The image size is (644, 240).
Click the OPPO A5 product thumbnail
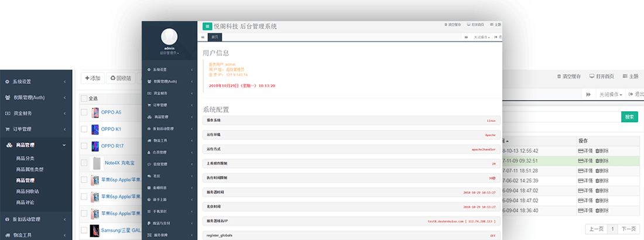pos(95,112)
